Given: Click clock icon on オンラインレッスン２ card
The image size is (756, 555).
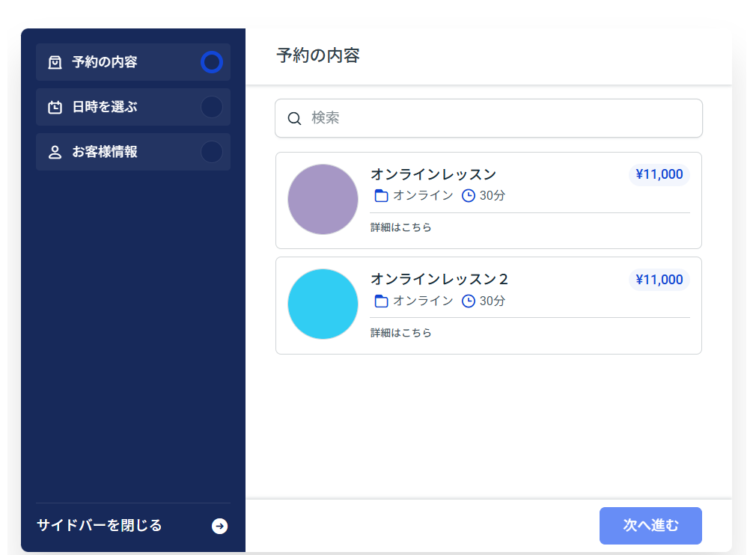Looking at the screenshot, I should (469, 301).
